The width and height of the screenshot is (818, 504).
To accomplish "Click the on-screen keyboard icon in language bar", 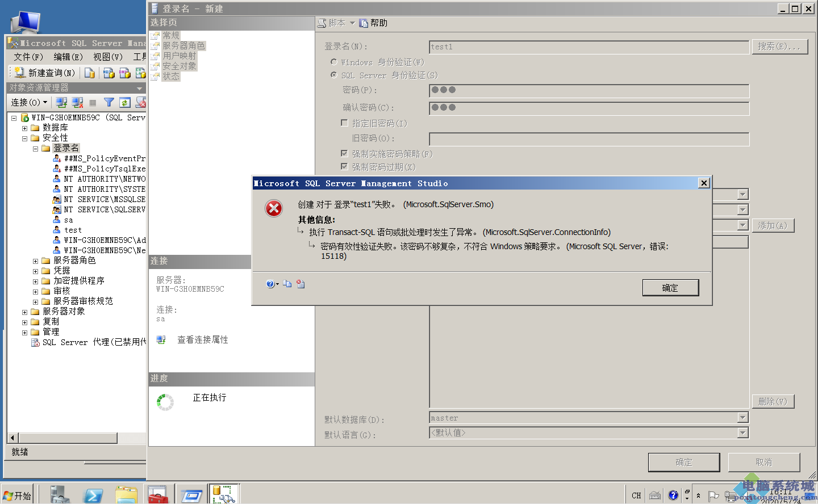I will [x=655, y=495].
